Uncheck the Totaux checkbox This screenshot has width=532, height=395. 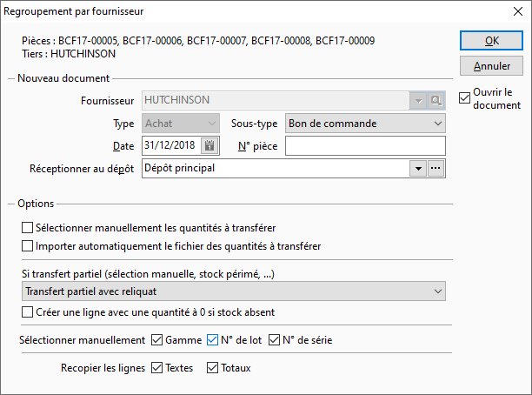click(212, 368)
